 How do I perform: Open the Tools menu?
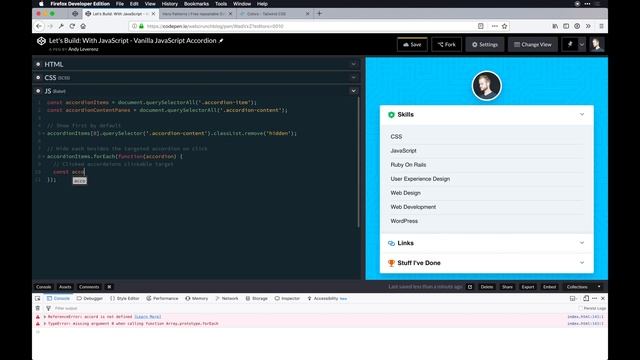pos(221,4)
